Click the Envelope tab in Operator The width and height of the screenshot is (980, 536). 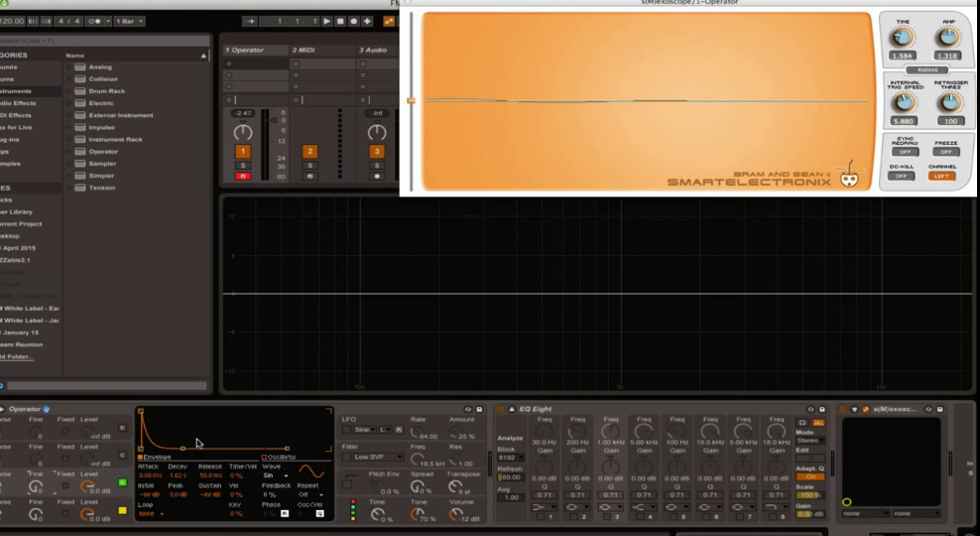coord(155,458)
